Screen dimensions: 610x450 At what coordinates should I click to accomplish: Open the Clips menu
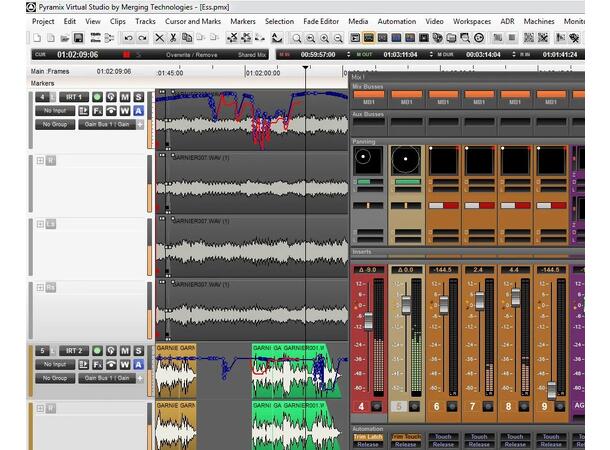click(117, 21)
